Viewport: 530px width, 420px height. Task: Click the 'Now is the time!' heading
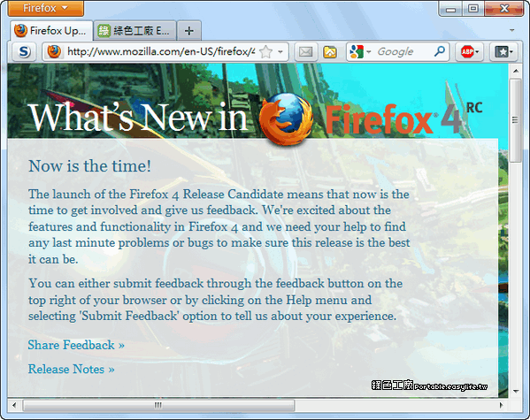pos(89,166)
